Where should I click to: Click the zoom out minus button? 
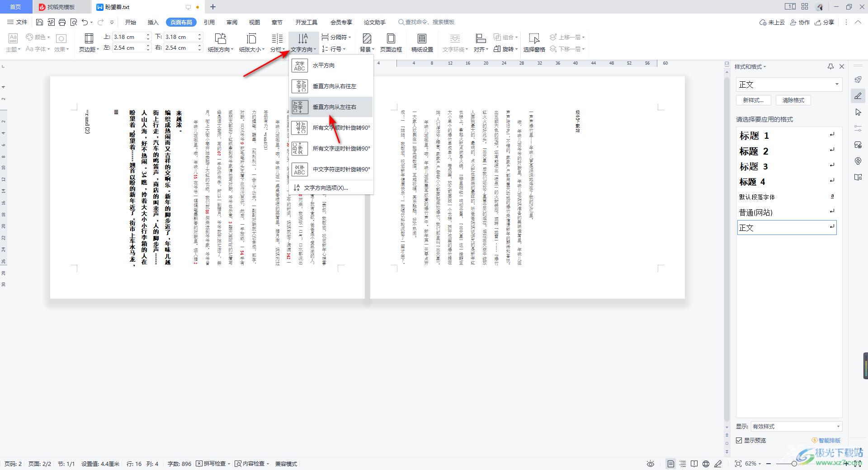pyautogui.click(x=769, y=464)
